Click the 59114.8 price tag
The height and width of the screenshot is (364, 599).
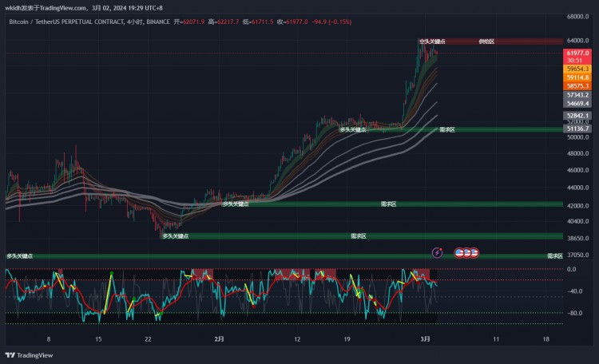click(x=577, y=77)
